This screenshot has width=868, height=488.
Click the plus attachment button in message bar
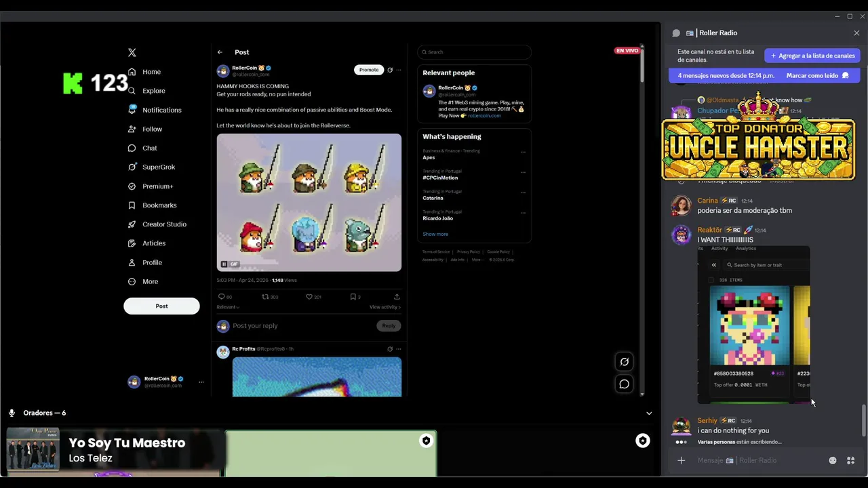682,461
